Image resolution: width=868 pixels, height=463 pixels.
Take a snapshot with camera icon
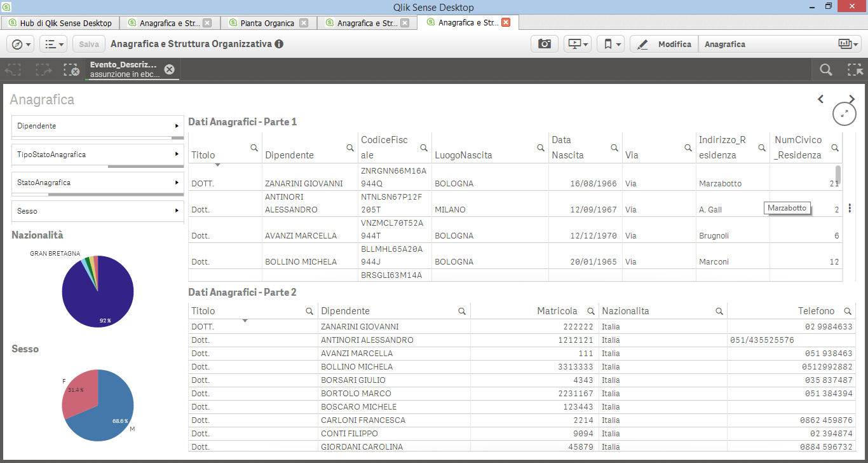pyautogui.click(x=545, y=44)
